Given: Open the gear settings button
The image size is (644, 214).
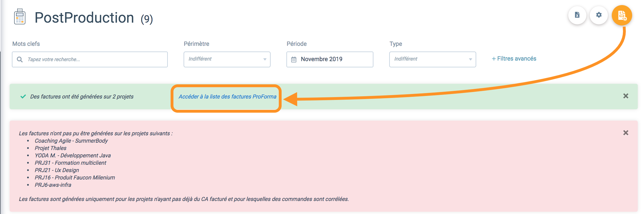Looking at the screenshot, I should (x=599, y=15).
